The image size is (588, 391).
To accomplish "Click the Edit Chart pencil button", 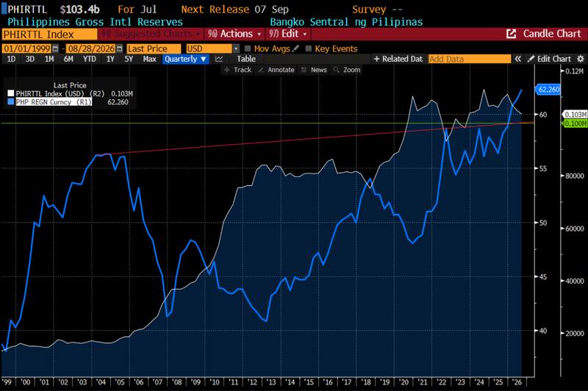I will [549, 59].
